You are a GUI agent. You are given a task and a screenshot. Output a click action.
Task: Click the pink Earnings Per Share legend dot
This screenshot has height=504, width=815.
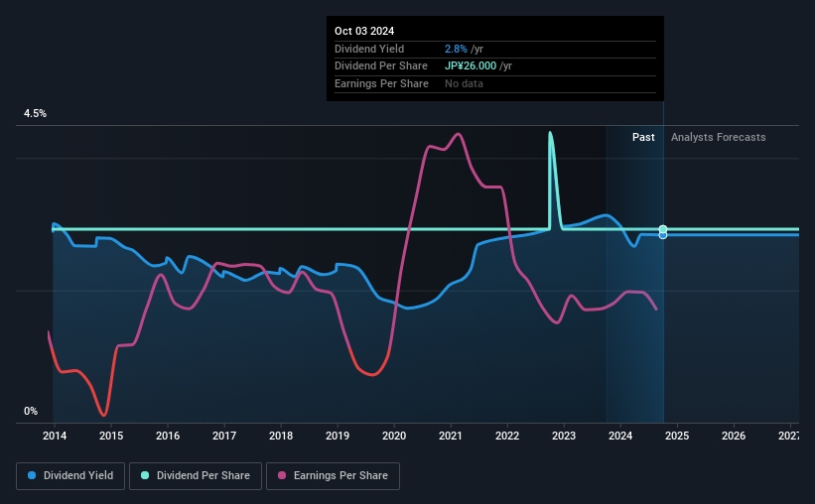pos(282,475)
